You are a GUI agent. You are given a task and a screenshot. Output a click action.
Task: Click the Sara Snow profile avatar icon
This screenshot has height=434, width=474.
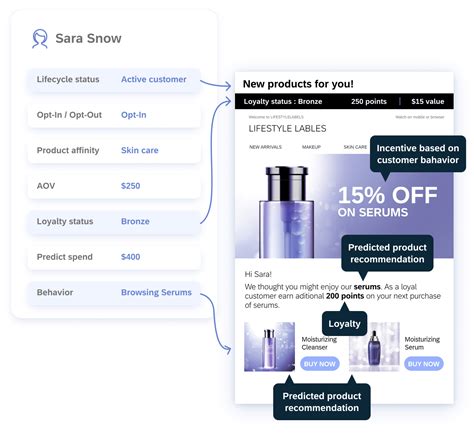tap(40, 39)
